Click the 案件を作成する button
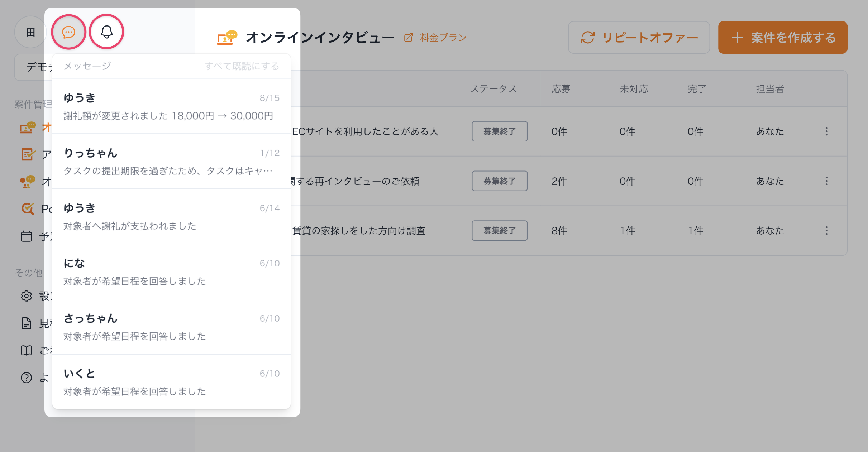 pos(783,38)
